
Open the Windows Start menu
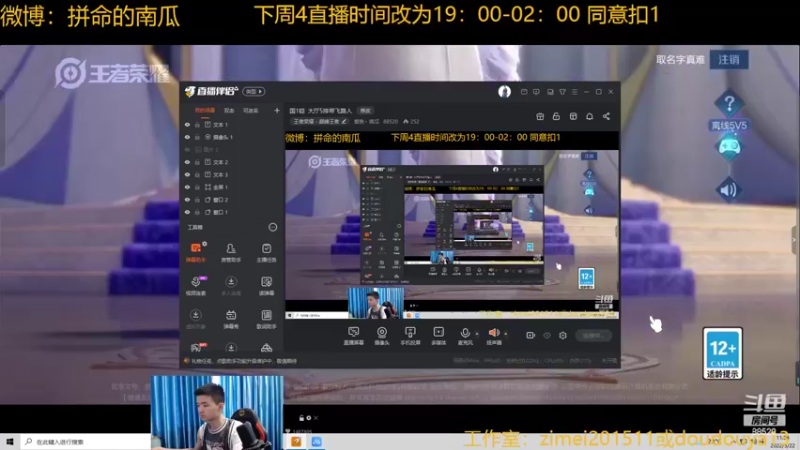[x=10, y=442]
